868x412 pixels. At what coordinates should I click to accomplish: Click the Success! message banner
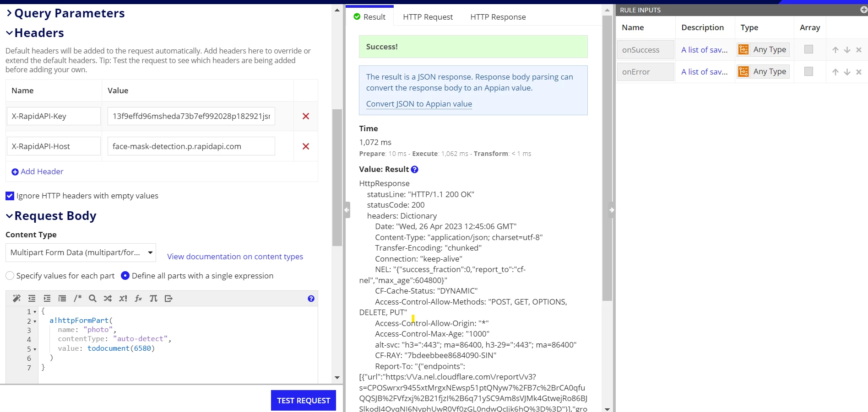tap(473, 47)
